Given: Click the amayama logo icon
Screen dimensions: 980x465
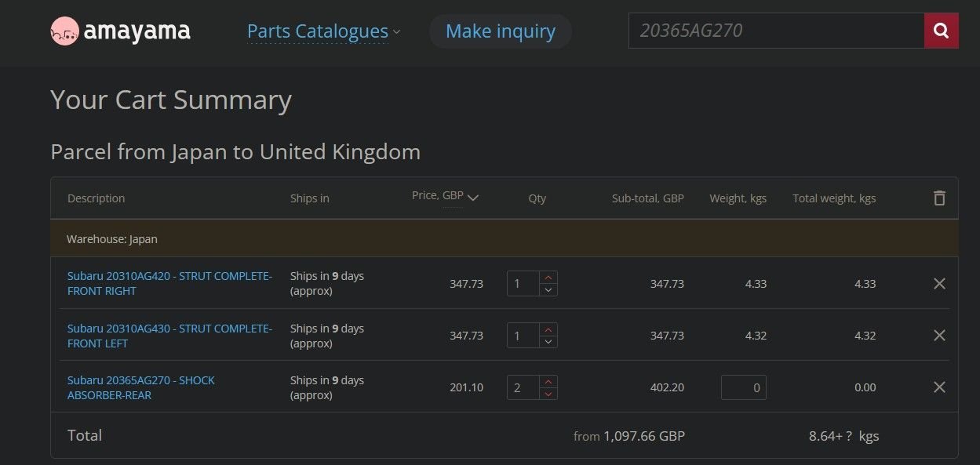Looking at the screenshot, I should point(64,31).
